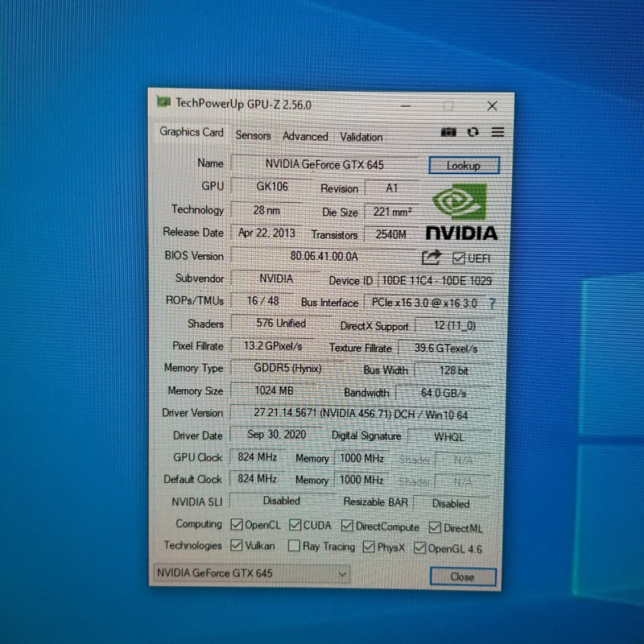Click the GPU Clock row Memory 1000 MHz

click(x=362, y=458)
